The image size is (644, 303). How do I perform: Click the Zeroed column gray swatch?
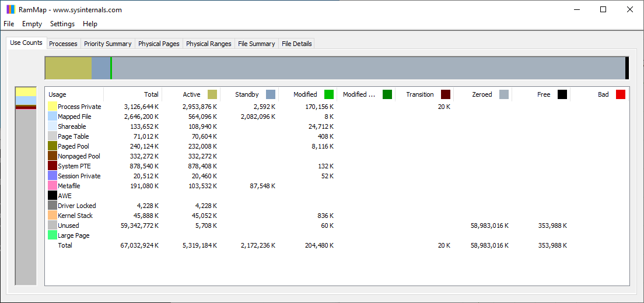pyautogui.click(x=504, y=95)
